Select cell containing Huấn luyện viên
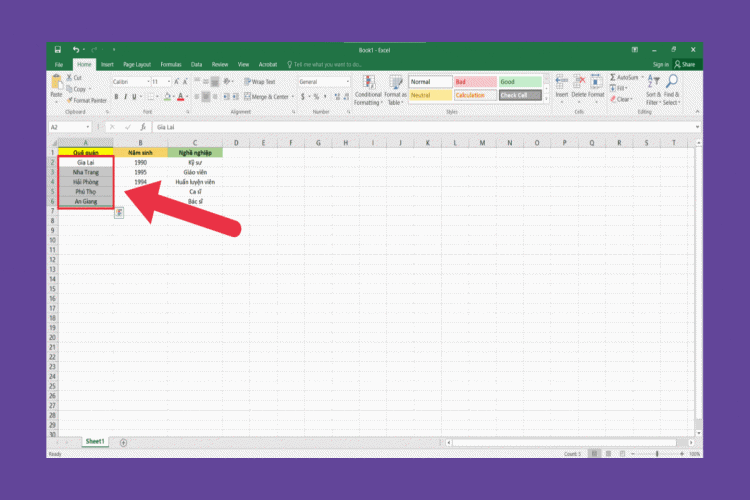 (195, 182)
